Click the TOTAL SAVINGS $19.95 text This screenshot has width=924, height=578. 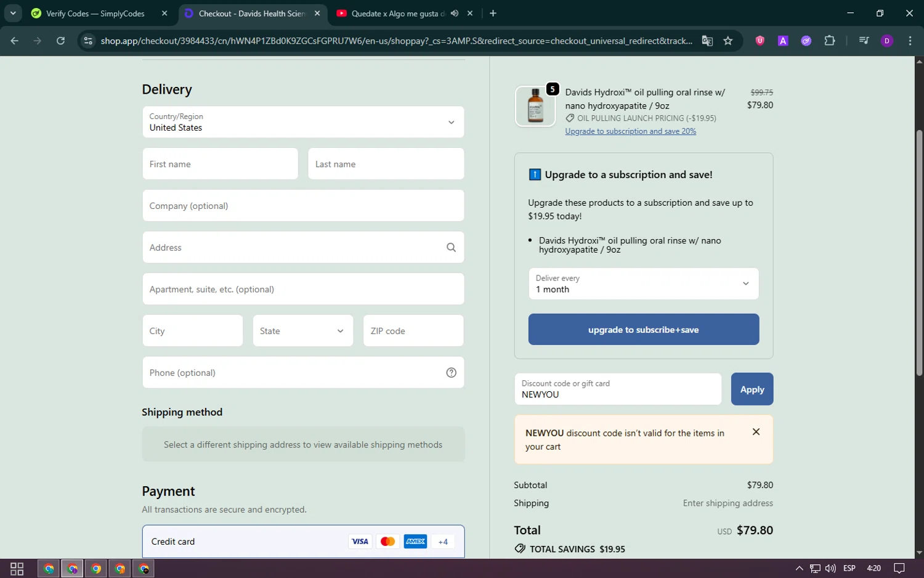tap(577, 549)
